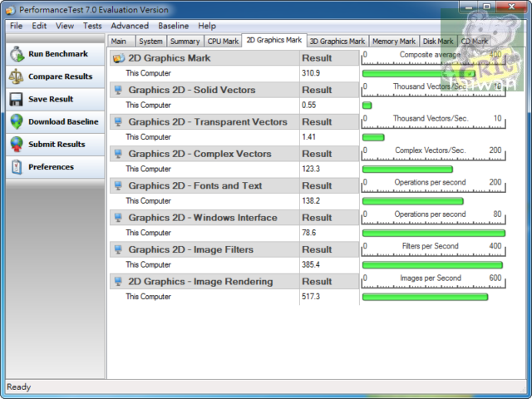
Task: Click the Submit Results globe icon
Action: [x=17, y=145]
